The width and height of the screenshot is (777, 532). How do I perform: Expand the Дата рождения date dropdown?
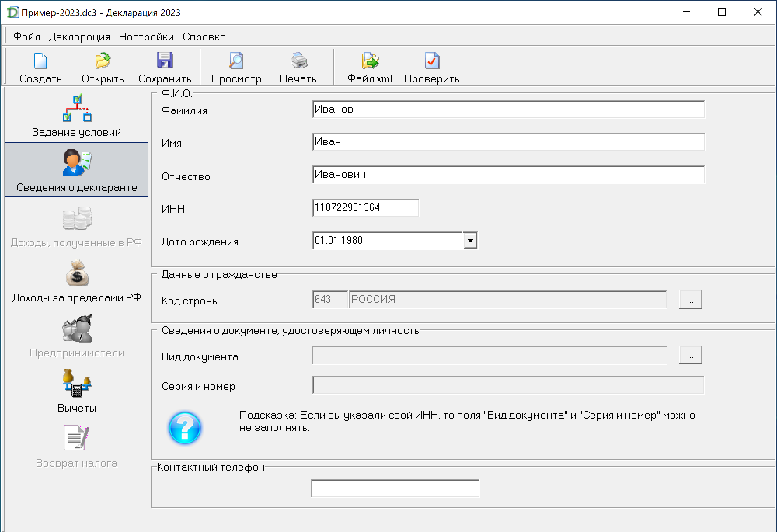[470, 240]
